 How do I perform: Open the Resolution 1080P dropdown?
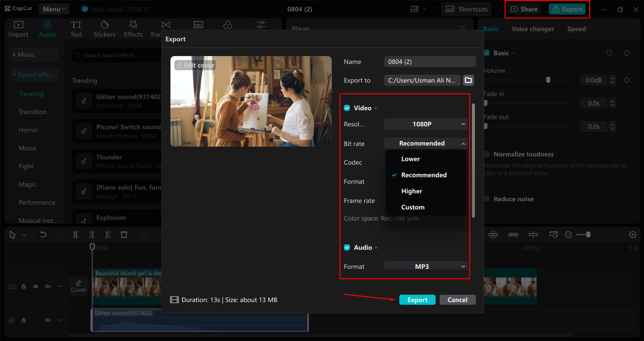(x=426, y=124)
